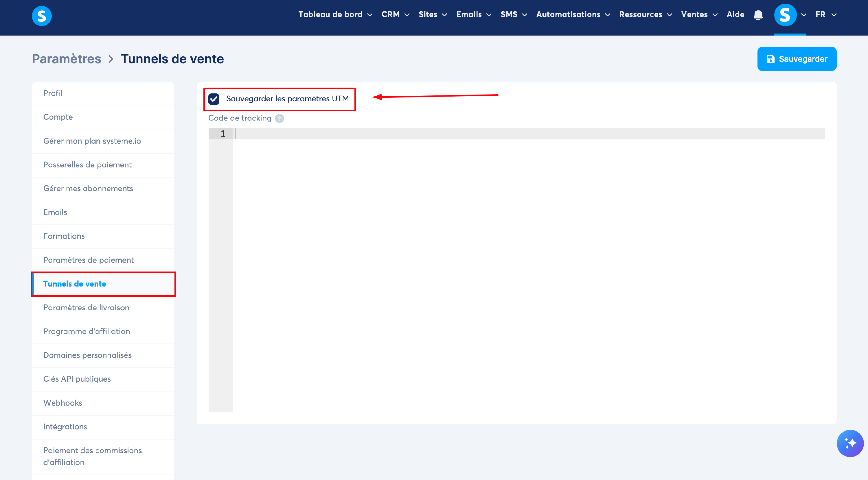Viewport: 868px width, 480px height.
Task: Select Webhooks in settings sidebar
Action: (x=63, y=403)
